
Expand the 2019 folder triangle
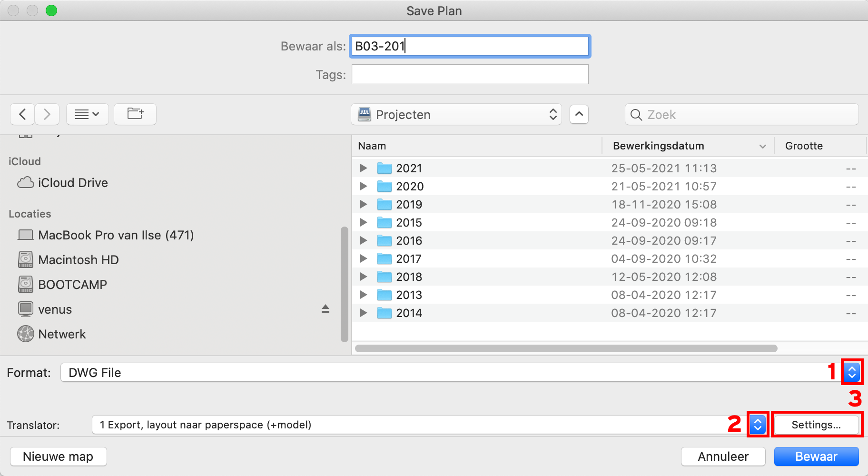[x=364, y=204]
